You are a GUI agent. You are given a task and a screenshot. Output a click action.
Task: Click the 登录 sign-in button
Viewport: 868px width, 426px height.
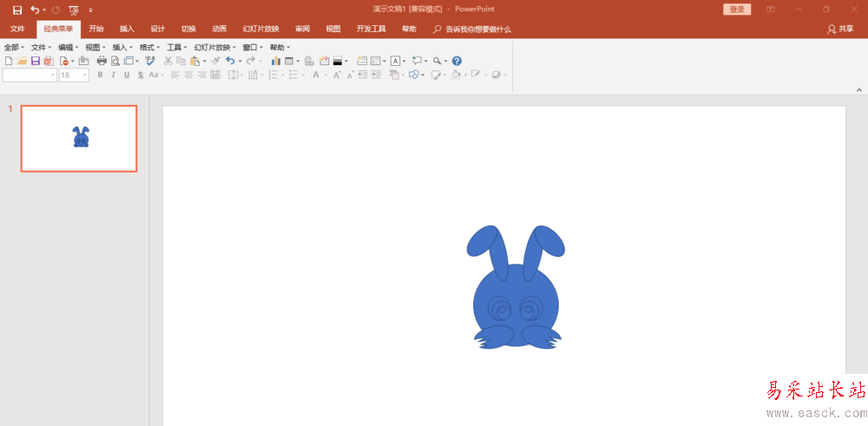(737, 10)
